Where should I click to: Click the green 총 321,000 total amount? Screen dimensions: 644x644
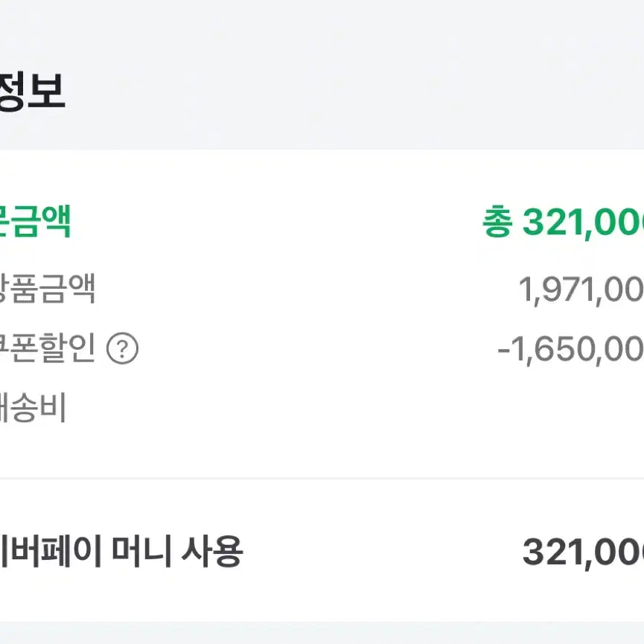point(563,222)
